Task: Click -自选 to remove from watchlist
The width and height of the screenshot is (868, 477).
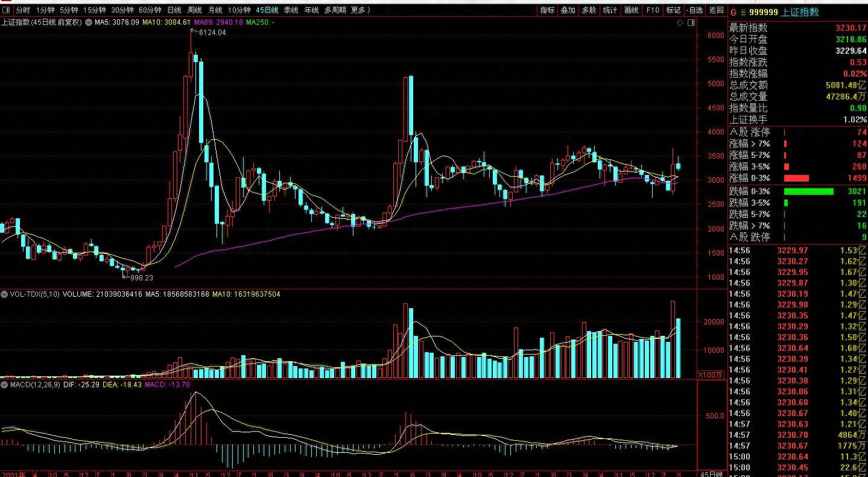Action: click(695, 10)
